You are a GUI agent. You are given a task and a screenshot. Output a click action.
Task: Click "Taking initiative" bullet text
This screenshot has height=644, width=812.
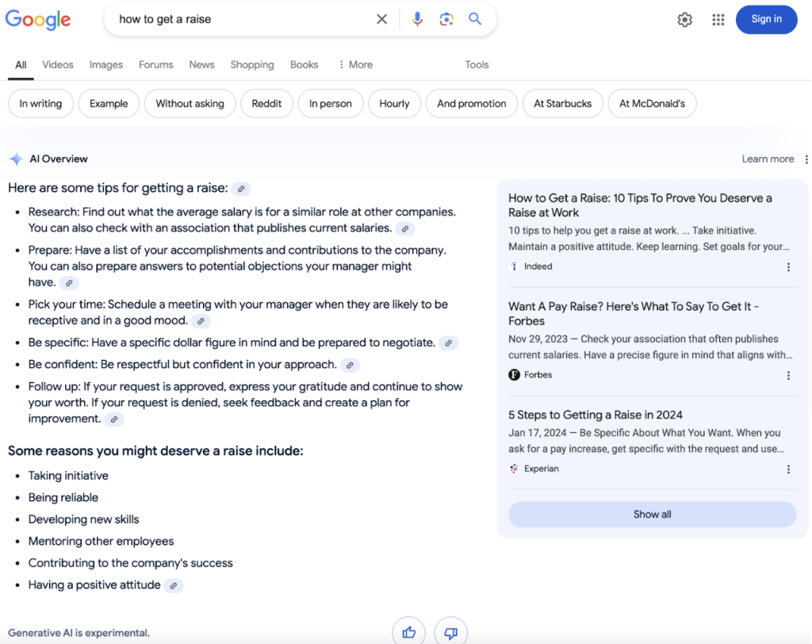(x=68, y=476)
